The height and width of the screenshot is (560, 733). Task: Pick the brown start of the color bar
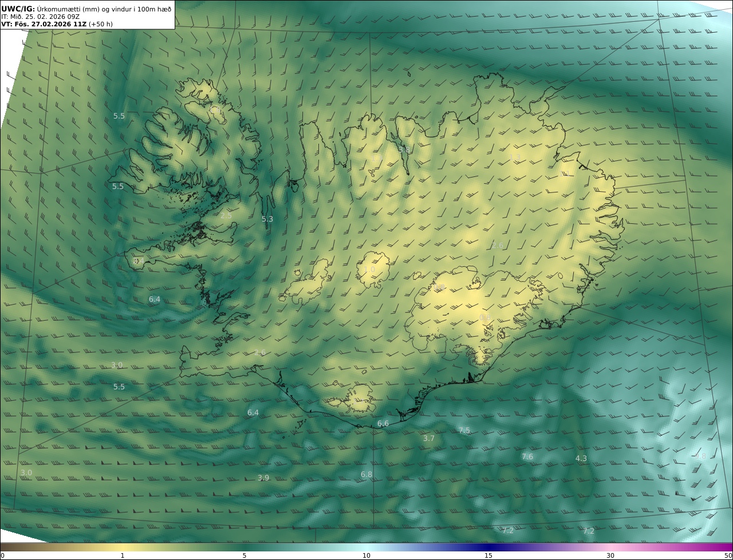[x=6, y=547]
